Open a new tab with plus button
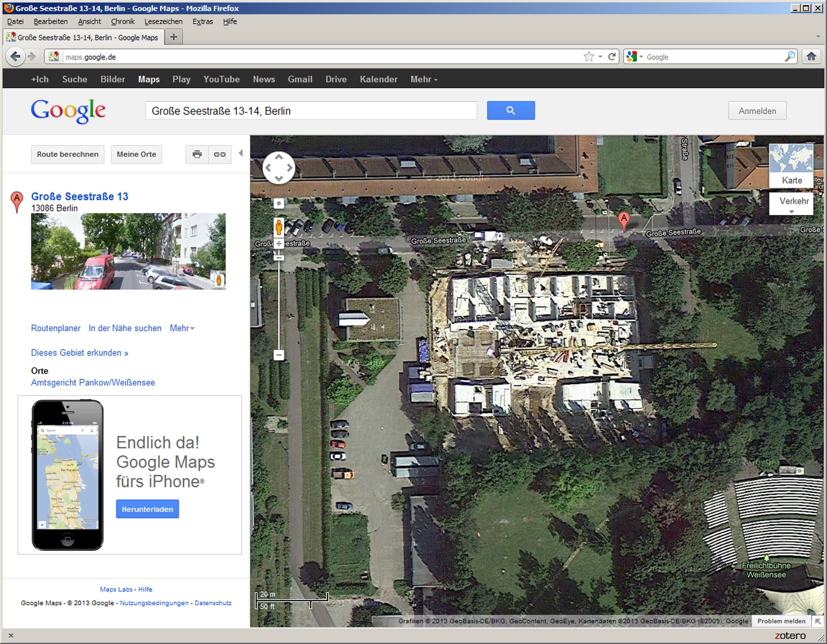Viewport: 827px width, 644px height. [174, 37]
